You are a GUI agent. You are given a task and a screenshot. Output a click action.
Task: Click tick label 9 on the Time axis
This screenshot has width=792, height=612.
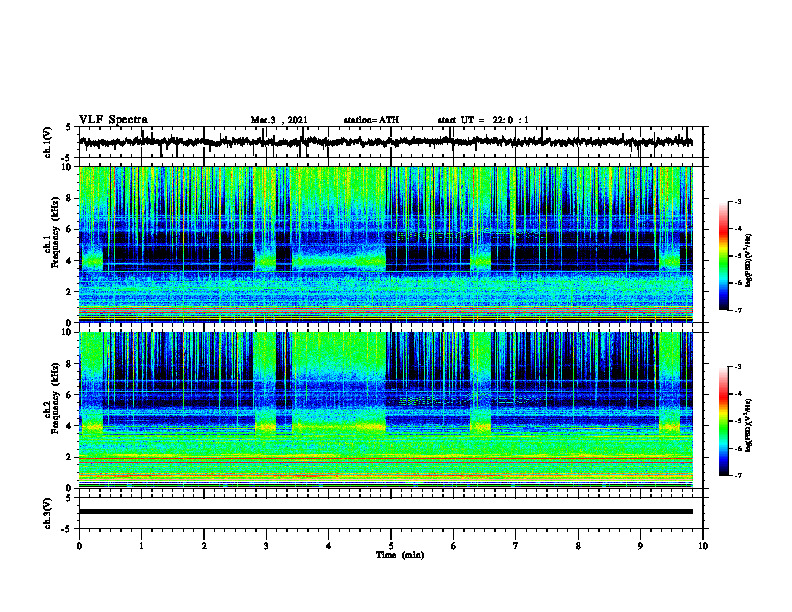(x=640, y=546)
